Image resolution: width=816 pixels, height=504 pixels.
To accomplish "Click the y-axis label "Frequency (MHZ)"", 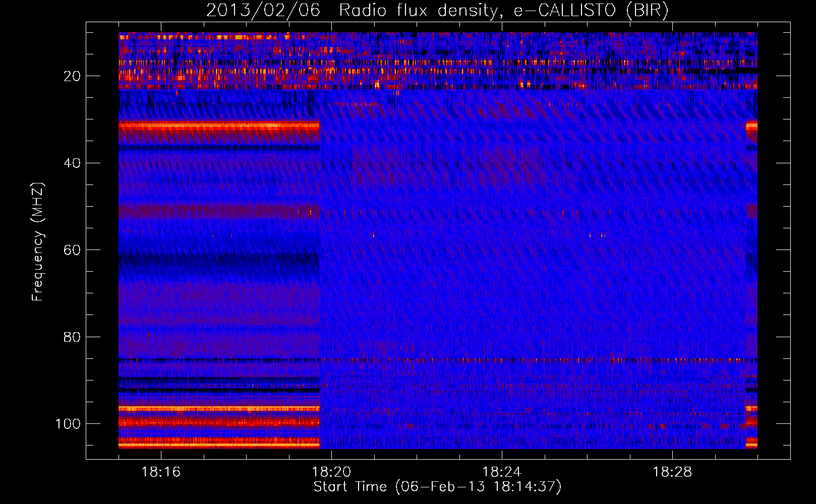I will 38,241.
